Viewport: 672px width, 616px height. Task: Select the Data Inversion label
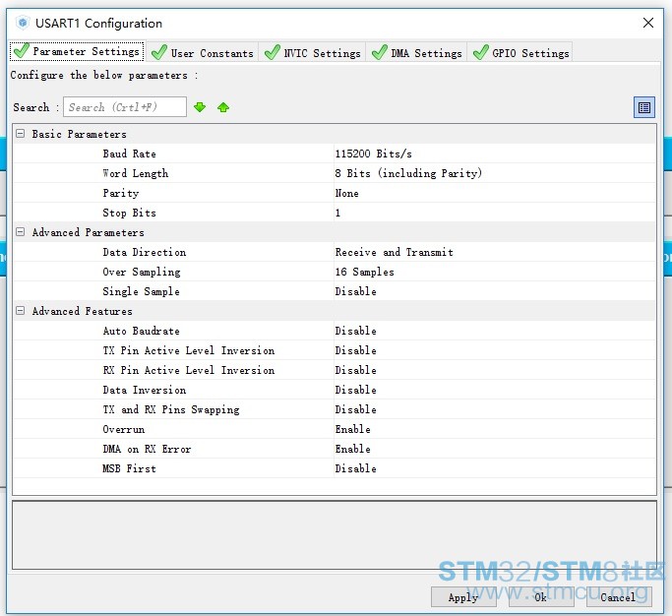[144, 390]
